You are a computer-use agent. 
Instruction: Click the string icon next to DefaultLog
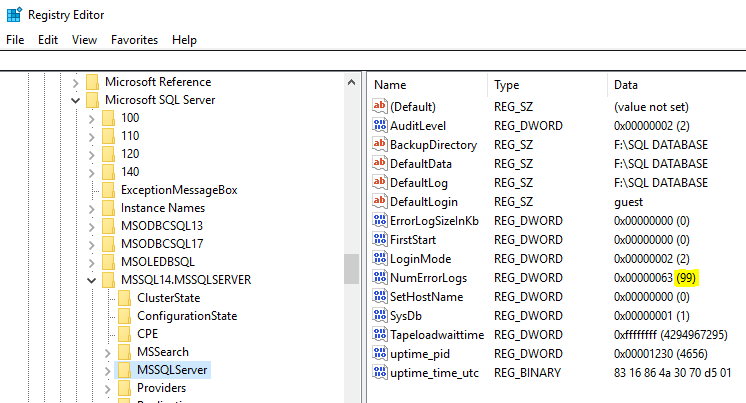(380, 182)
